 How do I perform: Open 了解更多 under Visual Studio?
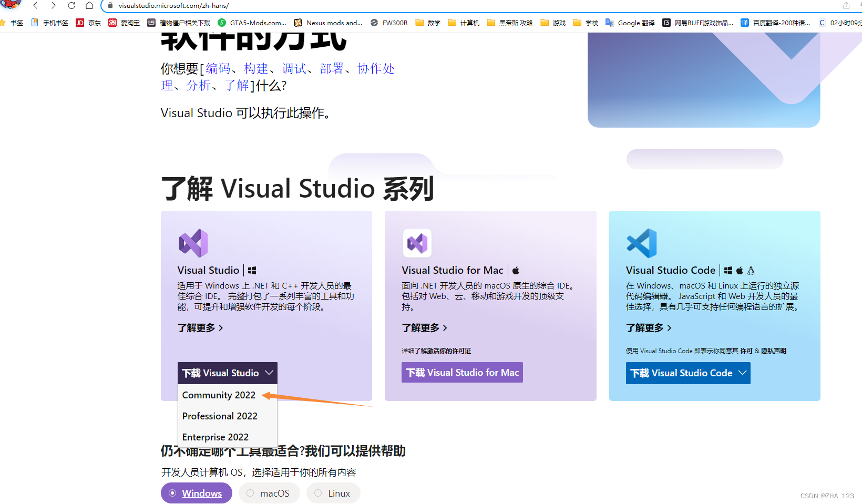click(200, 328)
